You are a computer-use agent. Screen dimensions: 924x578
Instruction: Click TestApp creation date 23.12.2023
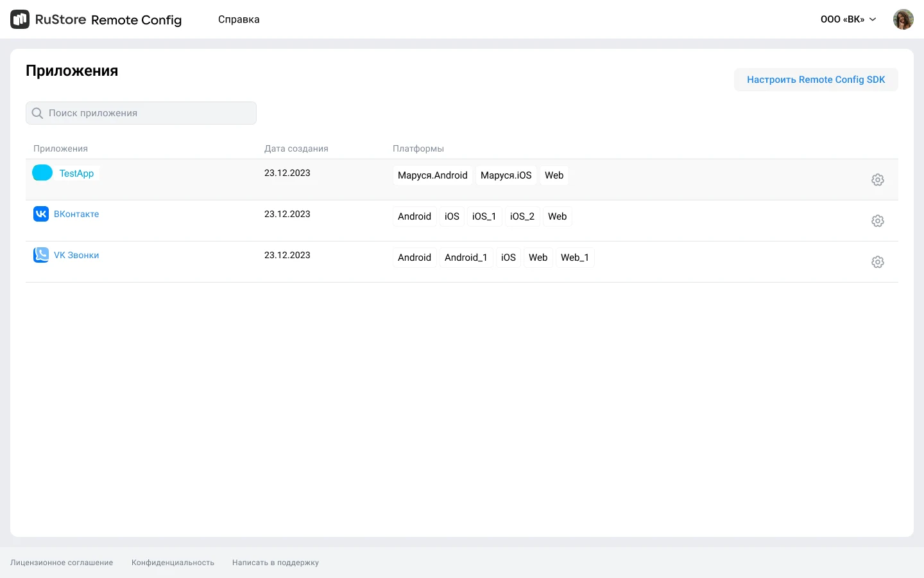(287, 173)
